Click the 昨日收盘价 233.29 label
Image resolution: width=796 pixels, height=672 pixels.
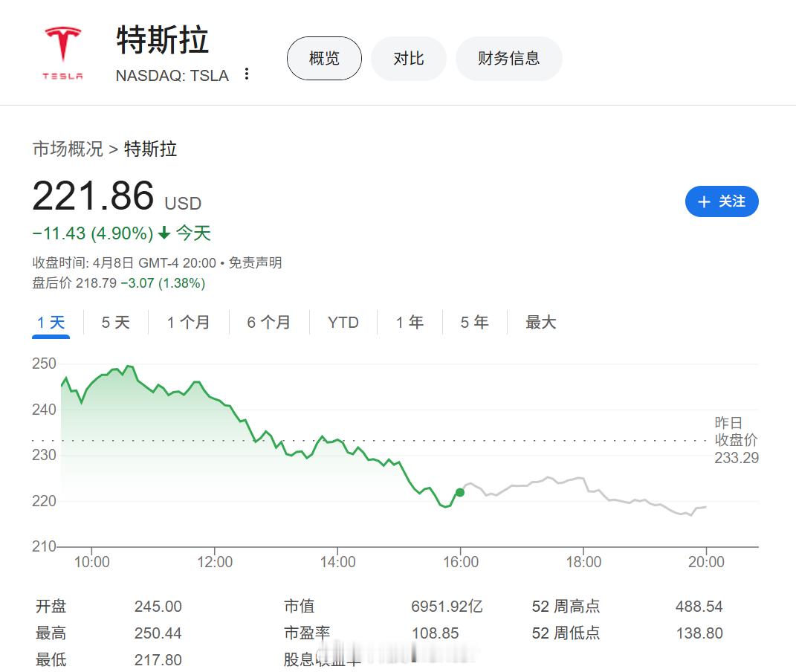[x=736, y=440]
